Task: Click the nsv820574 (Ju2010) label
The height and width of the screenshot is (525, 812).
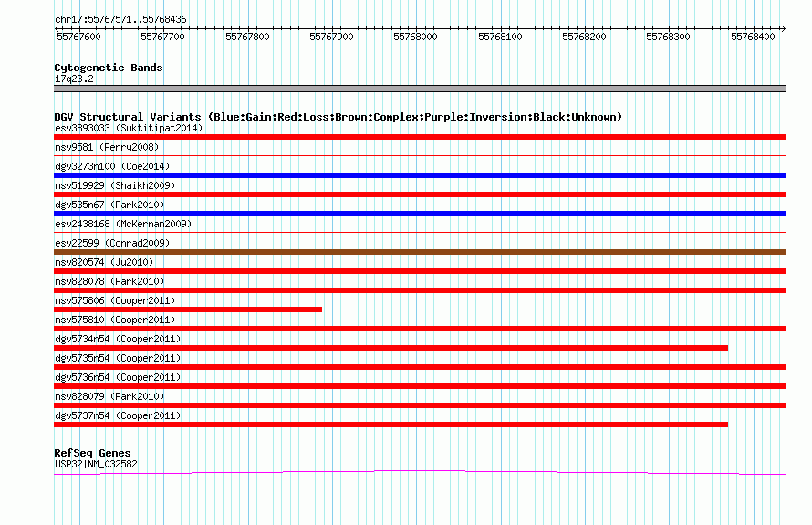Action: coord(104,262)
